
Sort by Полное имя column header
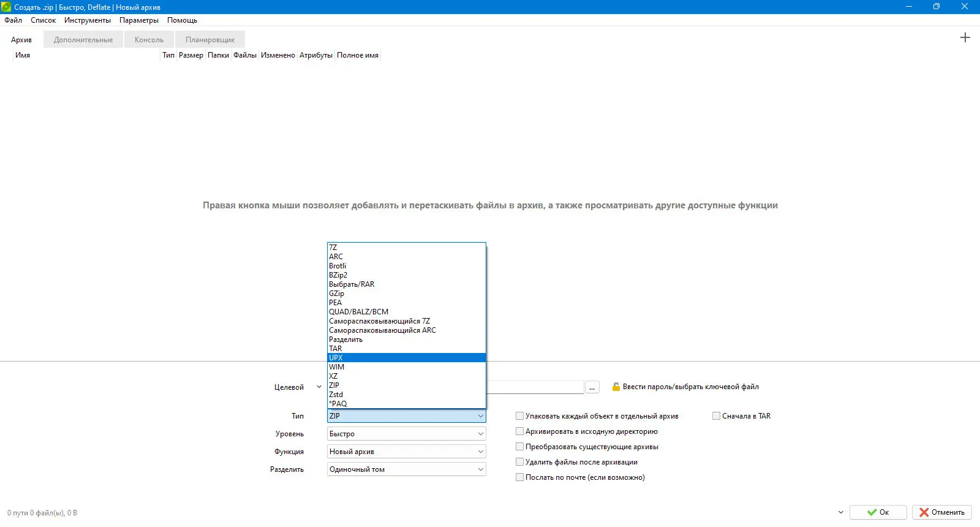click(358, 55)
